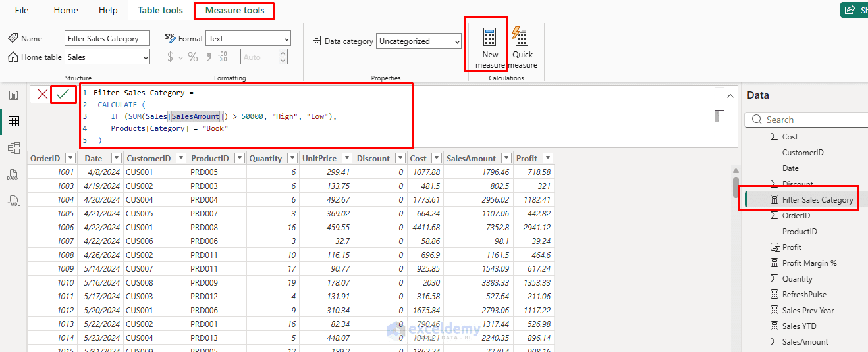Apply percentage format icon
Viewport: 868px width, 352px height.
(x=193, y=57)
